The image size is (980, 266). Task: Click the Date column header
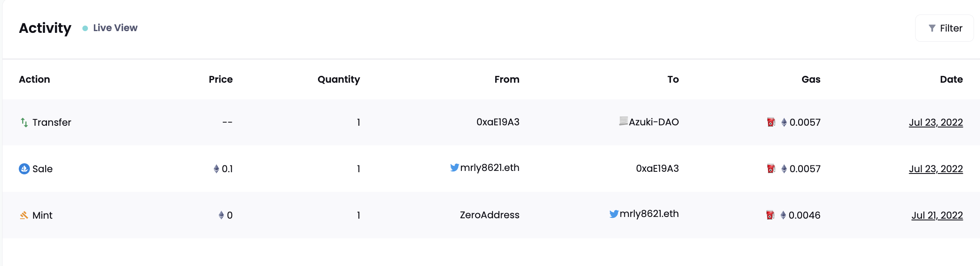951,79
